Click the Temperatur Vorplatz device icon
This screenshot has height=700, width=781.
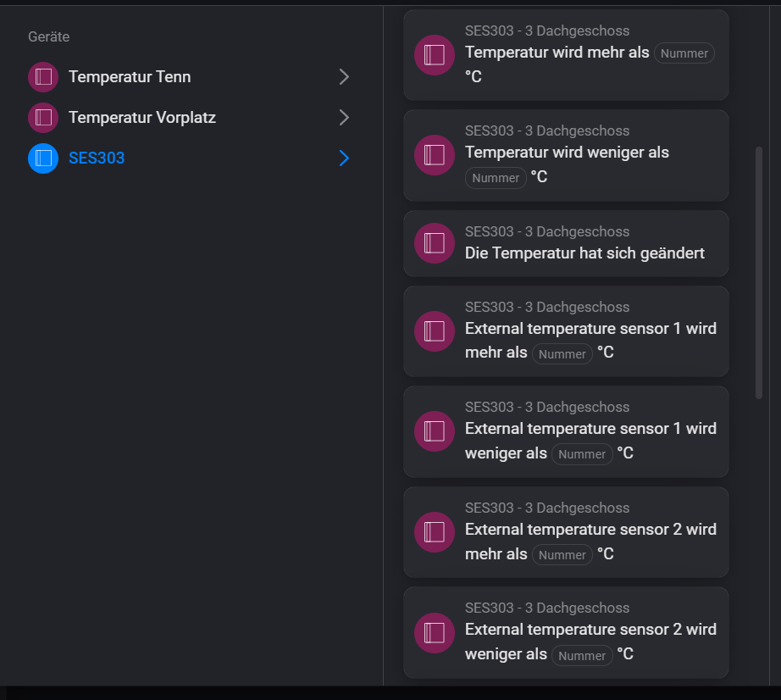(42, 118)
